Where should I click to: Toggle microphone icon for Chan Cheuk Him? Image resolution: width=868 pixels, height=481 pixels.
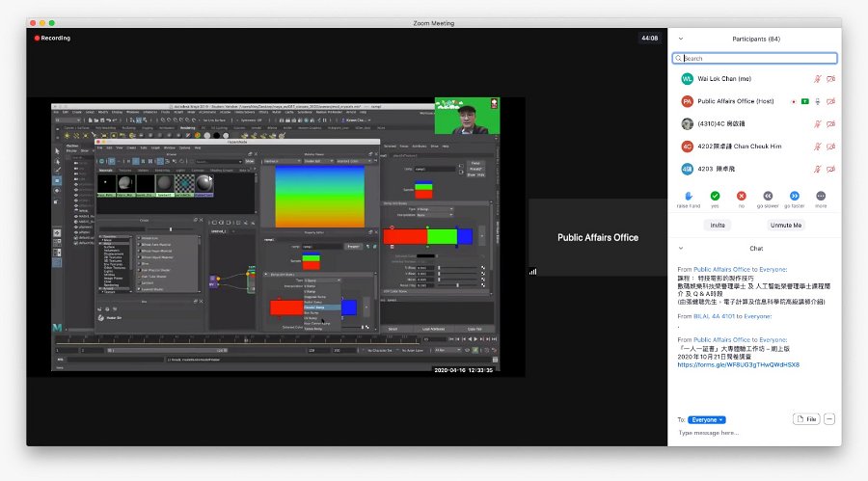(817, 147)
